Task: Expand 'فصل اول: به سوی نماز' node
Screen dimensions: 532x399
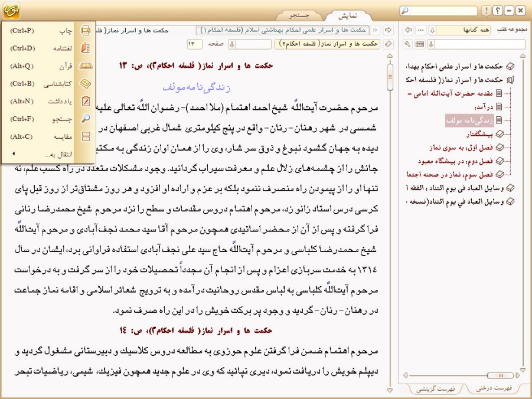Action: 500,148
